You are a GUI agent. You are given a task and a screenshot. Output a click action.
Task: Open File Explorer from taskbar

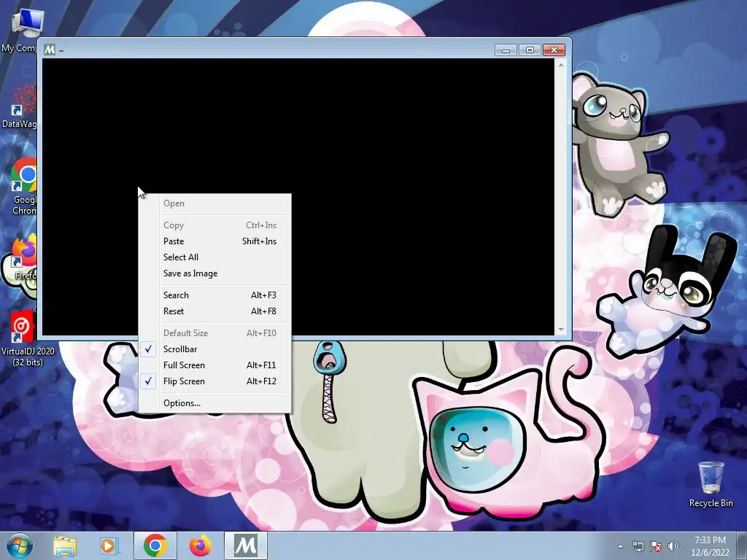pyautogui.click(x=65, y=545)
